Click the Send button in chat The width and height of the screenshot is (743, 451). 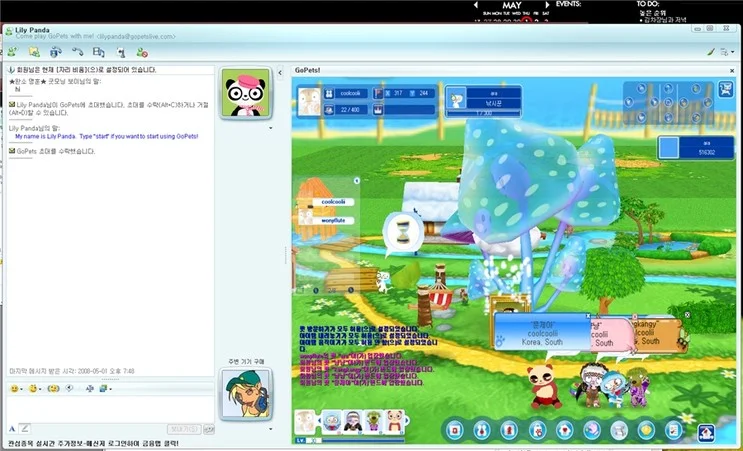[184, 429]
